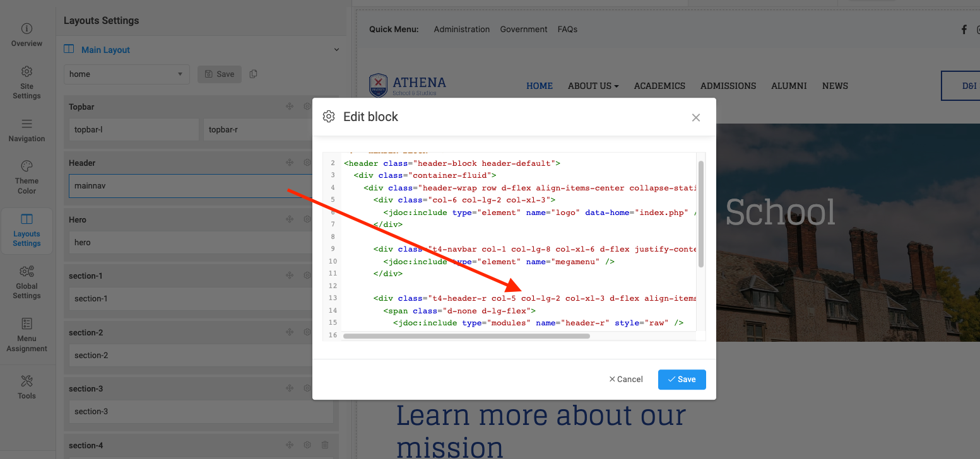Click the horizontal scrollbar of code editor

[466, 336]
